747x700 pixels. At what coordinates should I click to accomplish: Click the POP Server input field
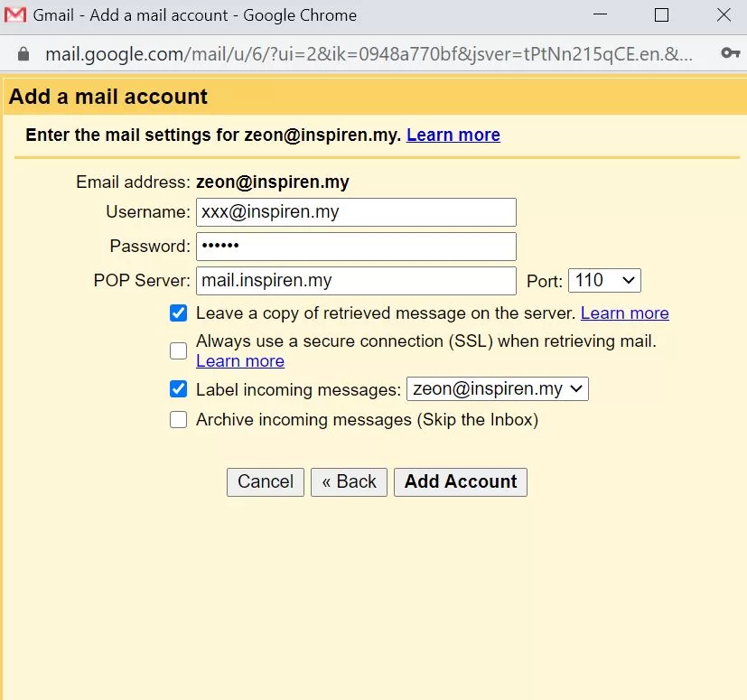pos(356,281)
